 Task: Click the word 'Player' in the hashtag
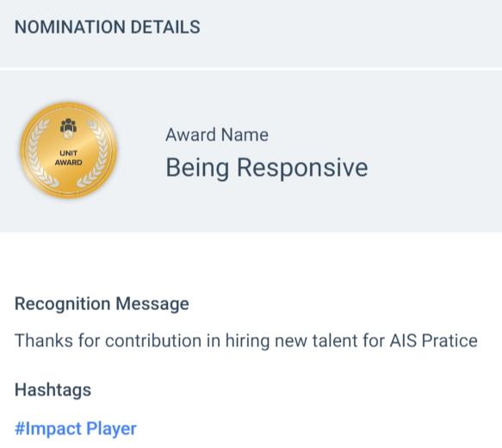[111, 429]
